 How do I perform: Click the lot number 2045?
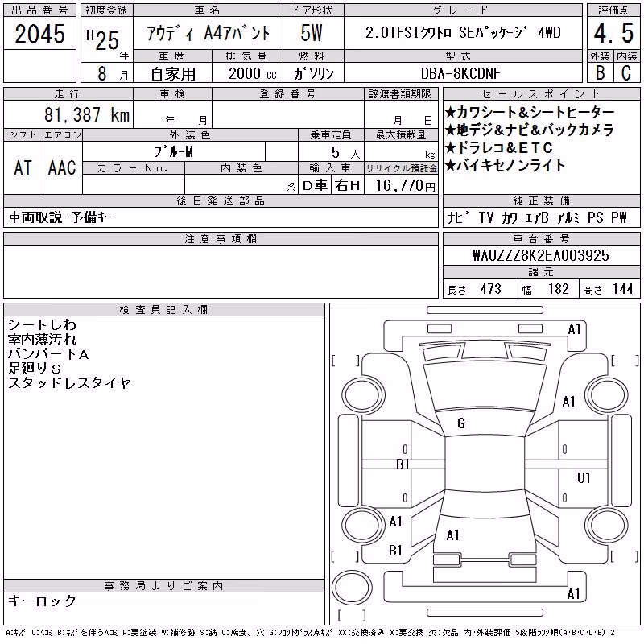point(39,34)
